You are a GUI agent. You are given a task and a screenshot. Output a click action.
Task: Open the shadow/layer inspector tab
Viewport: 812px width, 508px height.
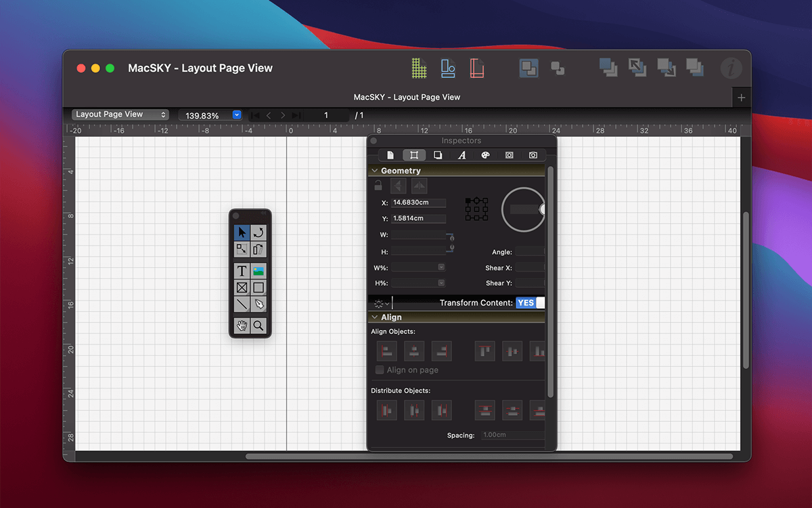[438, 155]
